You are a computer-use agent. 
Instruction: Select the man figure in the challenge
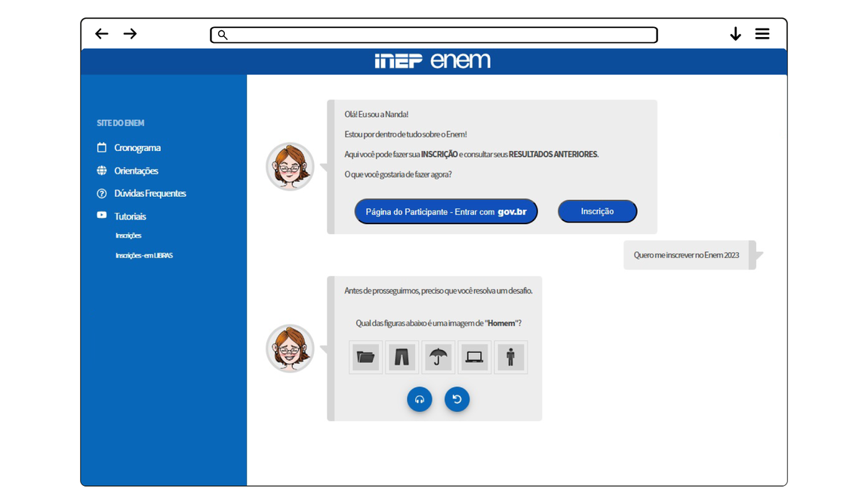coord(511,358)
